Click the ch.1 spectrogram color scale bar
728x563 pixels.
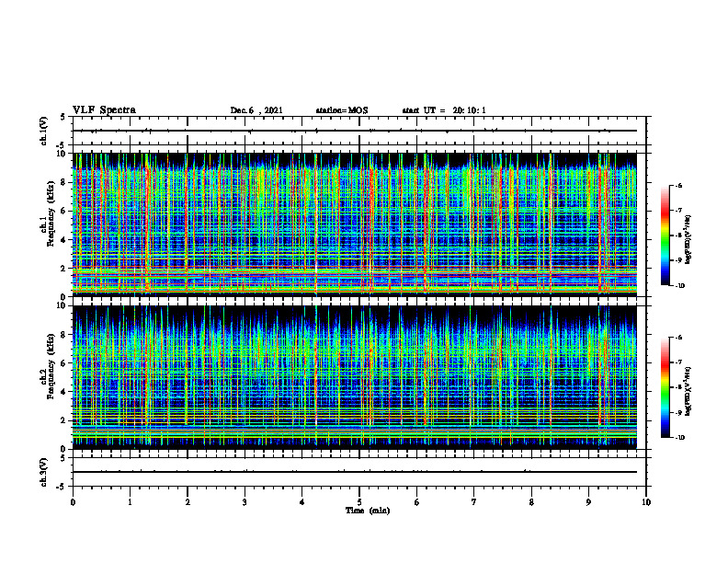pyautogui.click(x=665, y=236)
